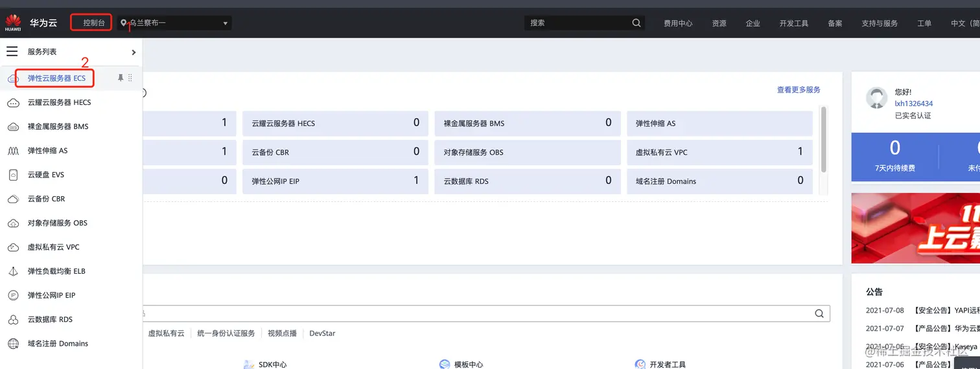The image size is (980, 369).
Task: Open the 资源 top menu
Action: pos(719,23)
